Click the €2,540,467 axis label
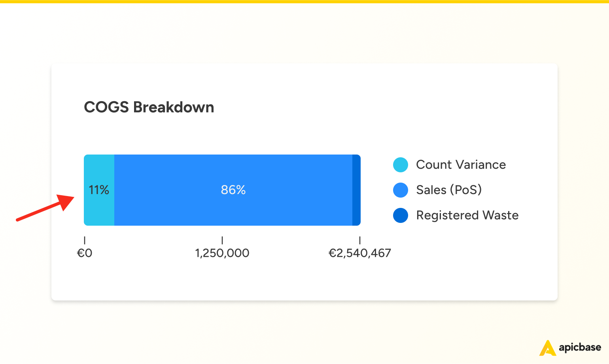Viewport: 609px width, 364px height. click(x=360, y=253)
